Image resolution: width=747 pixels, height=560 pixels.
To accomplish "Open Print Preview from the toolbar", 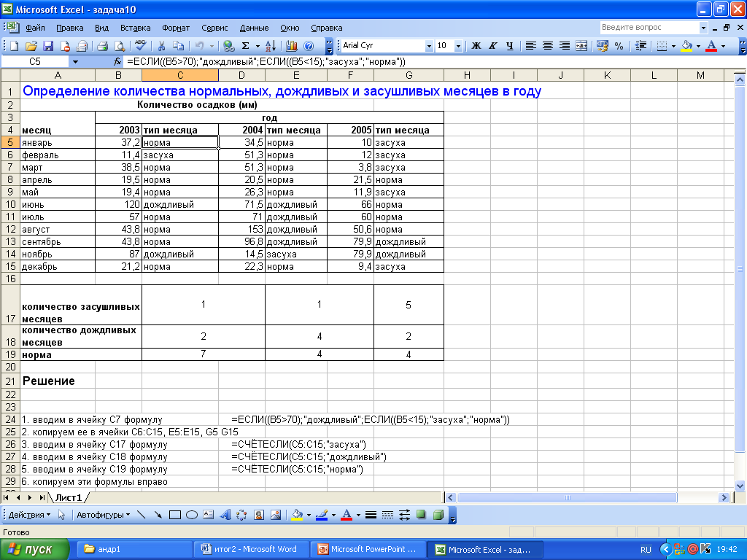I will 120,46.
